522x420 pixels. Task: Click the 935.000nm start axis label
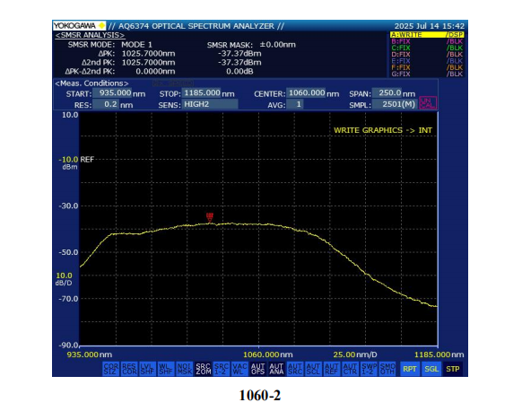[90, 354]
